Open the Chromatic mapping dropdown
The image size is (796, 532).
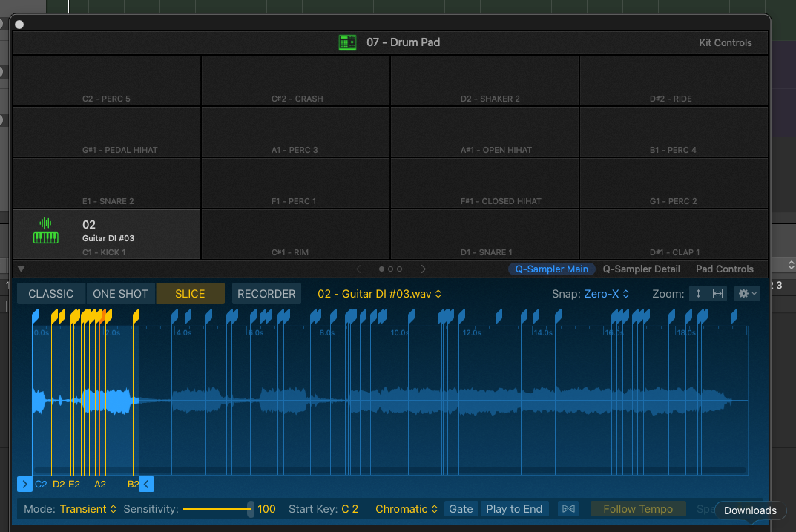click(x=406, y=509)
